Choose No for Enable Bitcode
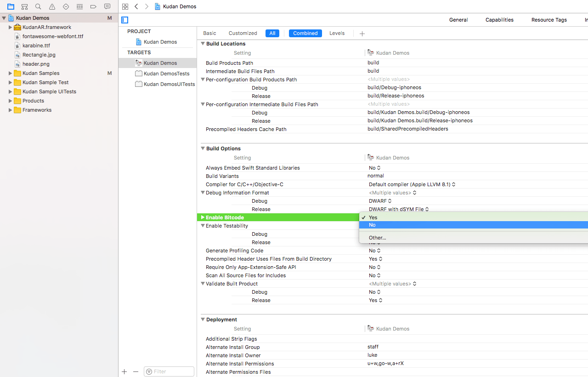Screen dimensions: 588x377 coord(372,225)
